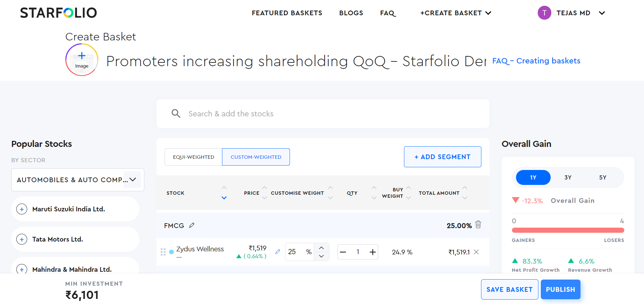
Task: Open the sector dropdown for Automobiles
Action: pos(133,180)
